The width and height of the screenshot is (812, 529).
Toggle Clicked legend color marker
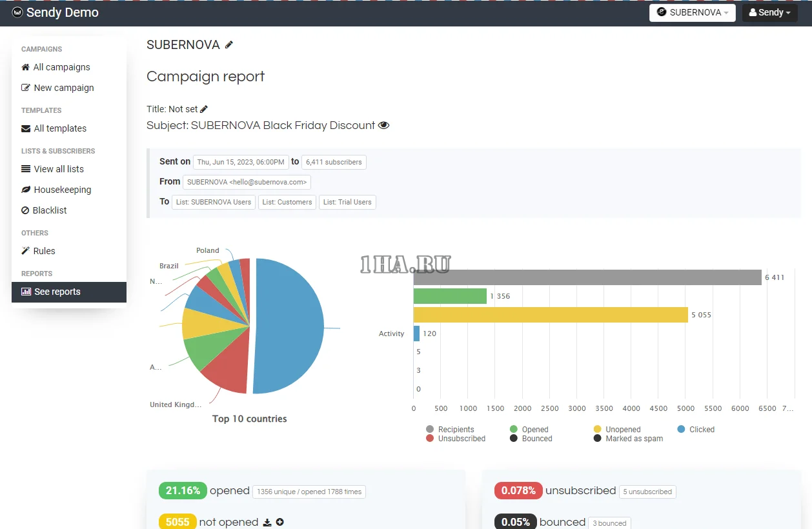[681, 429]
